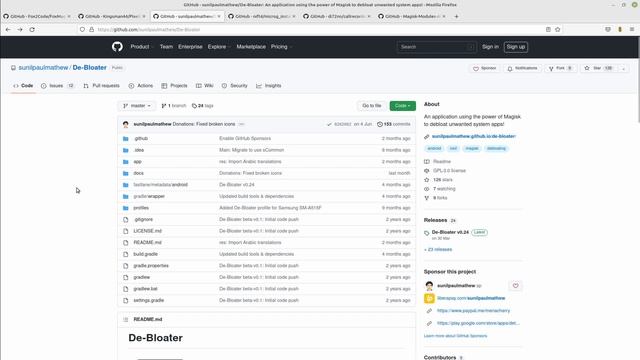Expand the Pricing menu in GitHub header
This screenshot has height=360, width=640.
281,47
